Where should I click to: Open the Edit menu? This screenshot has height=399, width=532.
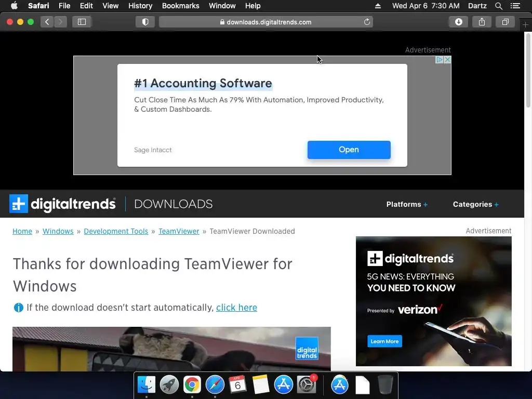click(x=86, y=6)
